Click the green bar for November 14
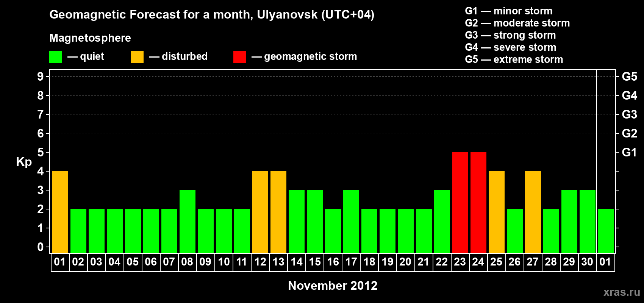 [x=297, y=221]
